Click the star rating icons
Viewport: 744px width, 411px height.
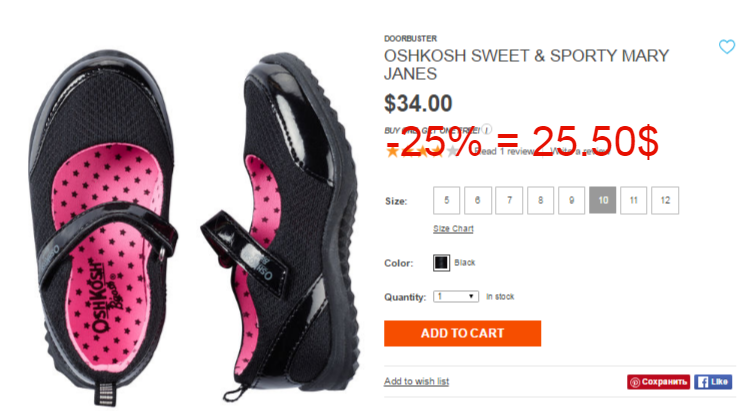click(422, 151)
